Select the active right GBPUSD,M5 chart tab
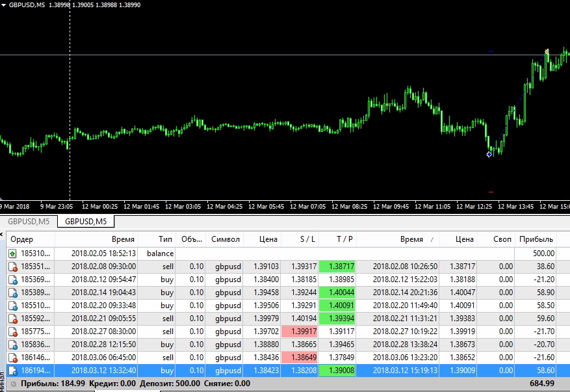The width and height of the screenshot is (570, 392). click(x=86, y=222)
